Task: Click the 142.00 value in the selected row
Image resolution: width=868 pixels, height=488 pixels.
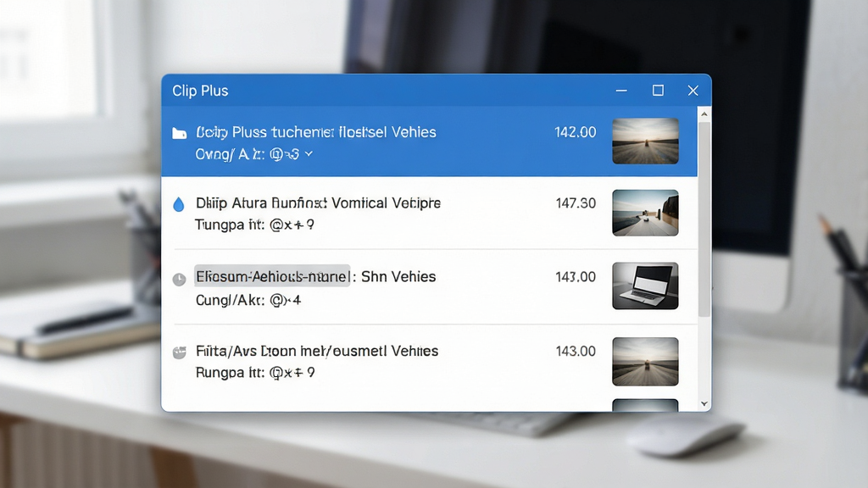Action: (x=576, y=132)
